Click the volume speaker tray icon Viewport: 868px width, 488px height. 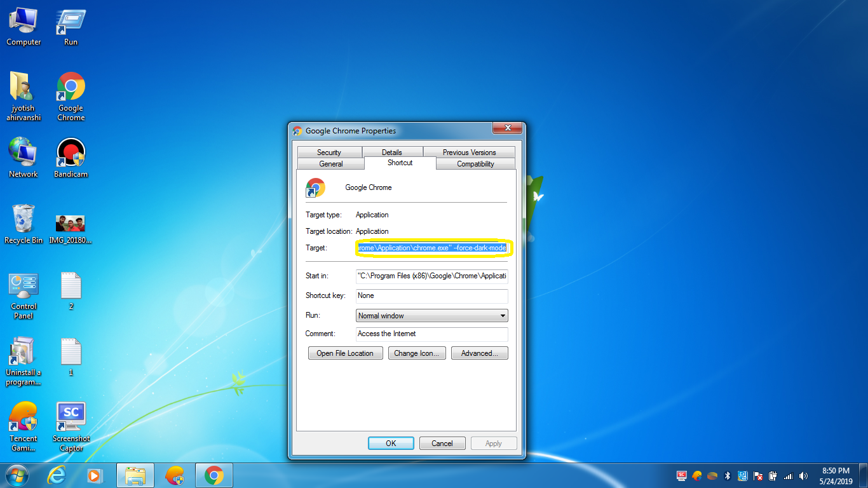click(x=804, y=475)
